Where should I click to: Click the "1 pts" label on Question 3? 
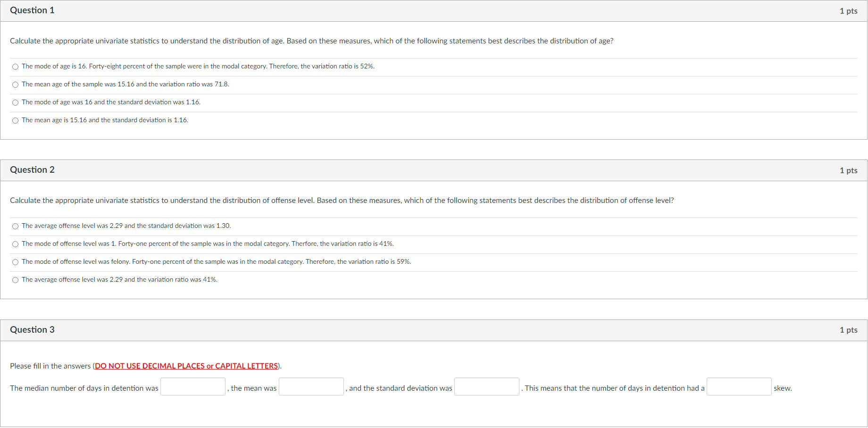click(848, 330)
